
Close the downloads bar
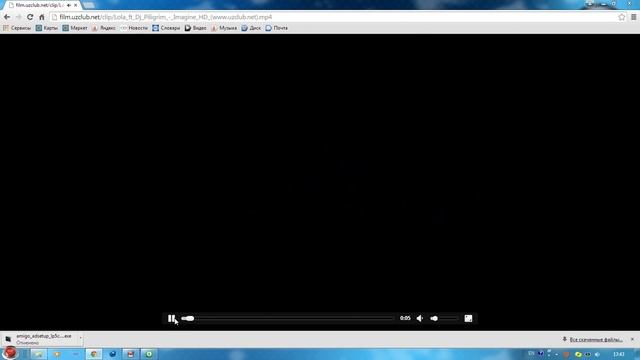click(x=633, y=339)
